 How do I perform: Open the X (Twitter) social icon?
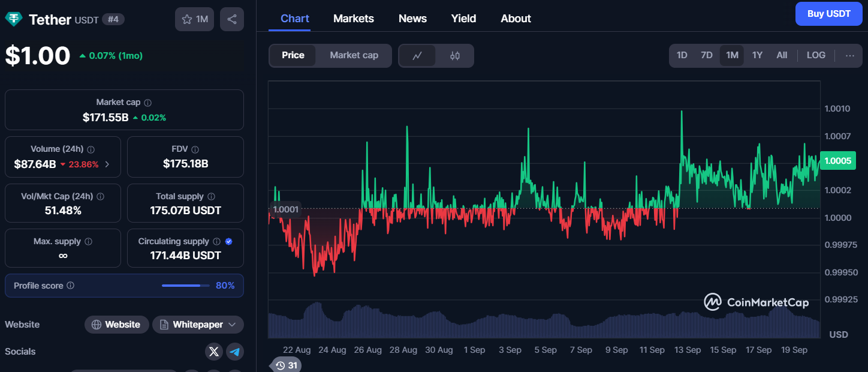click(214, 352)
